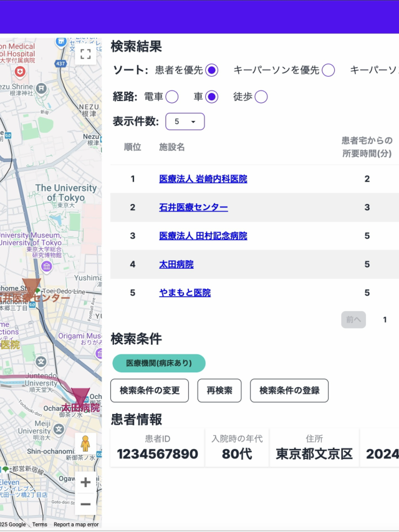Select 車 as route type

(x=211, y=97)
